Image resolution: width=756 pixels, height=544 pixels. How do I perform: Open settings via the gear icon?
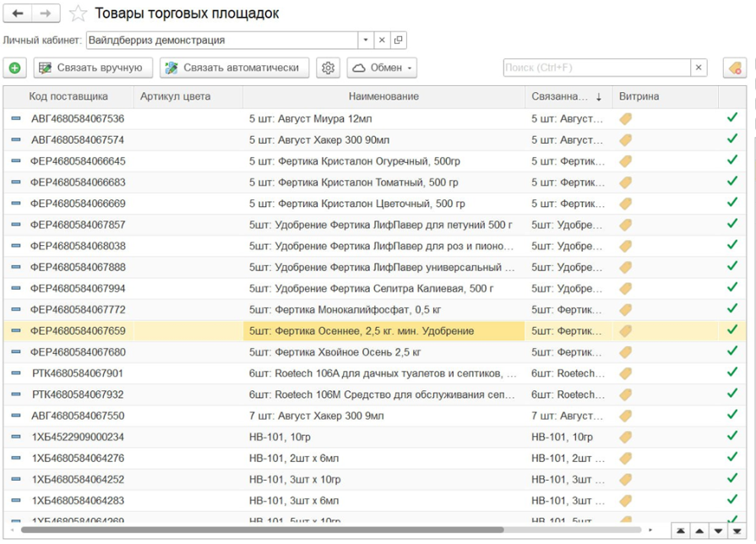click(329, 68)
